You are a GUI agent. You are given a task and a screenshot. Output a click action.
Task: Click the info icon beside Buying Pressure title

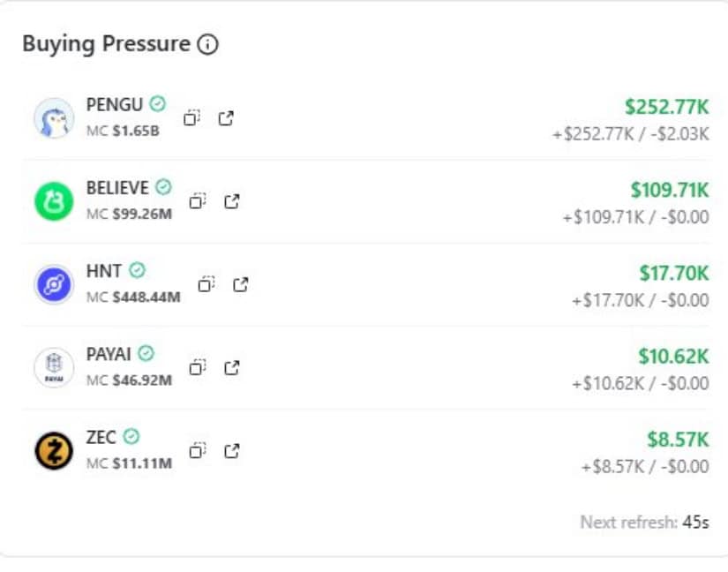click(208, 43)
